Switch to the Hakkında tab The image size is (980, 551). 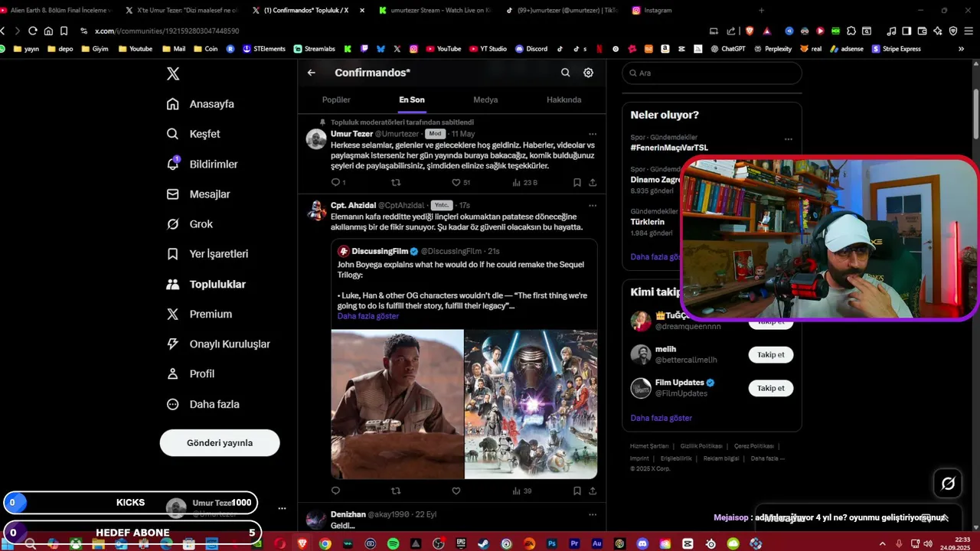(x=563, y=99)
